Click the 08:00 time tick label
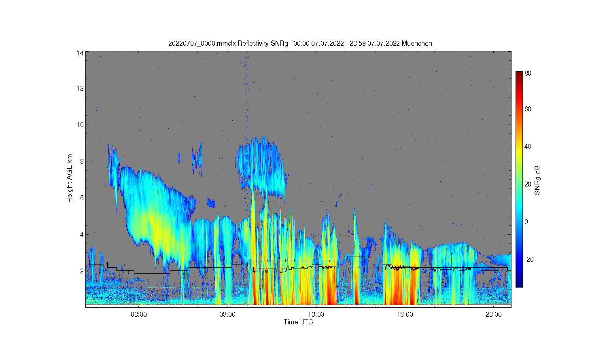 227,315
